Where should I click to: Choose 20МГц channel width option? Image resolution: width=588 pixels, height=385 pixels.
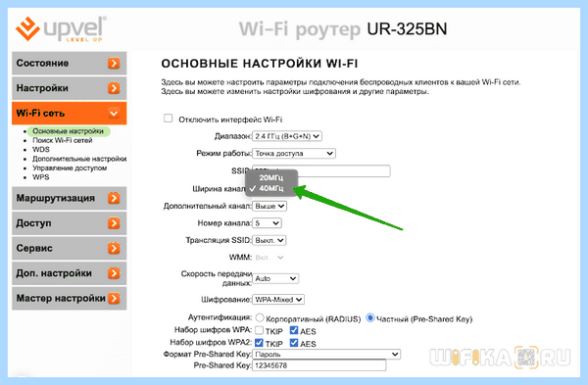(x=271, y=177)
